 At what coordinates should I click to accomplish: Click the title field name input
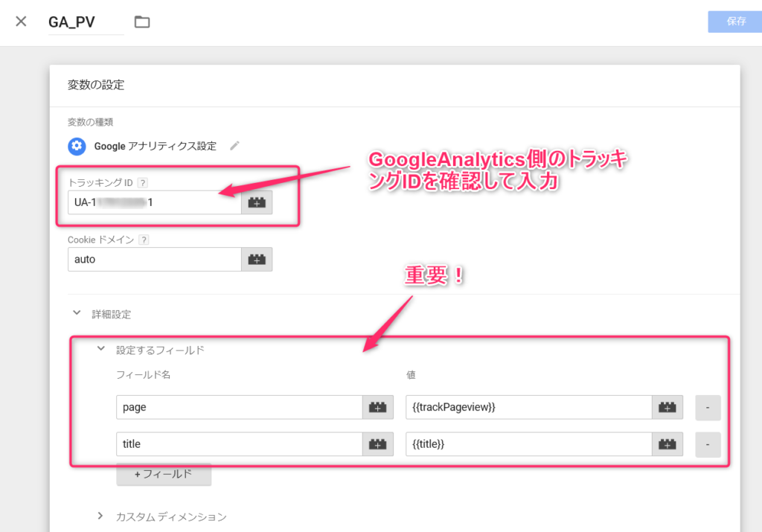coord(240,444)
